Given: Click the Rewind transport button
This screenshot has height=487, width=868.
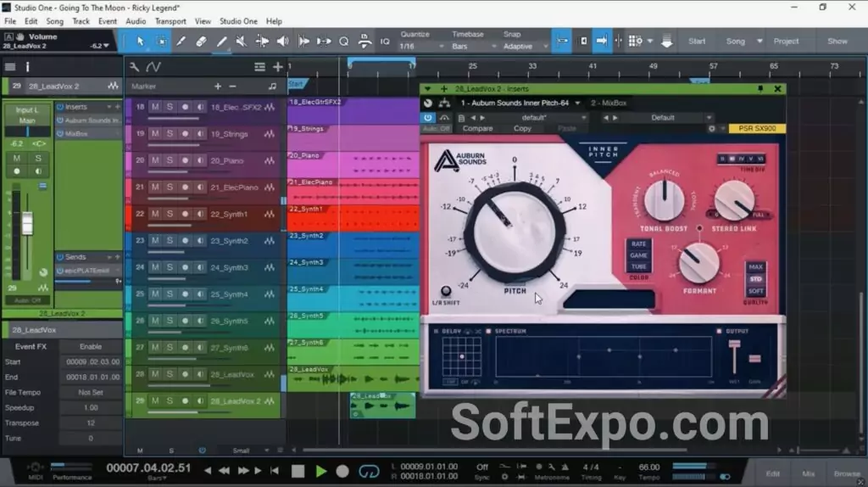Looking at the screenshot, I should pyautogui.click(x=224, y=471).
